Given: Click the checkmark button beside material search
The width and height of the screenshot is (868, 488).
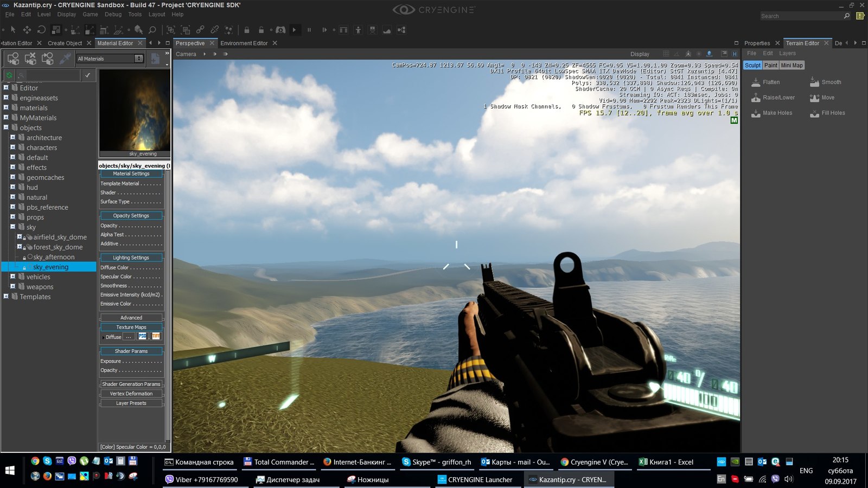Looking at the screenshot, I should point(88,75).
